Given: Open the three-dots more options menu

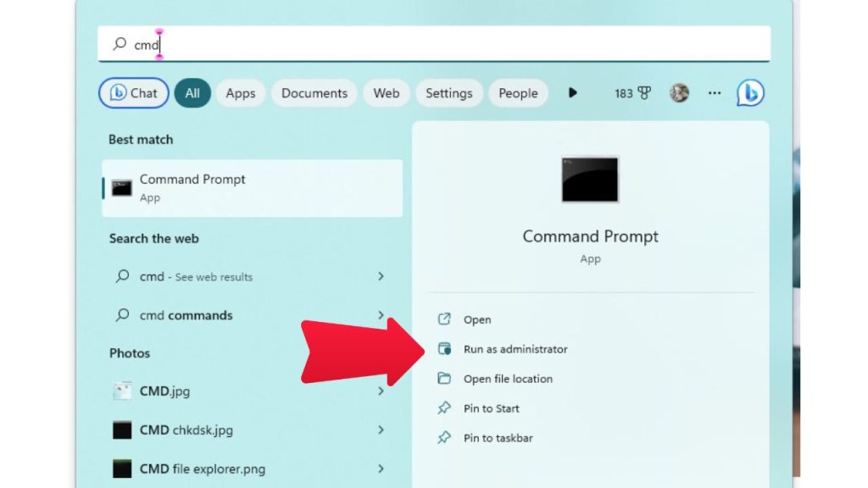Looking at the screenshot, I should point(715,93).
